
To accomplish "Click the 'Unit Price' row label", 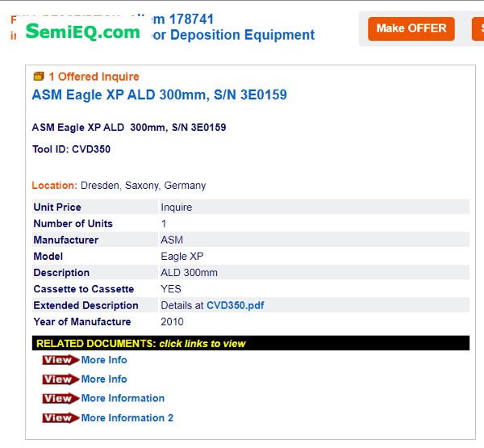I will [x=57, y=207].
